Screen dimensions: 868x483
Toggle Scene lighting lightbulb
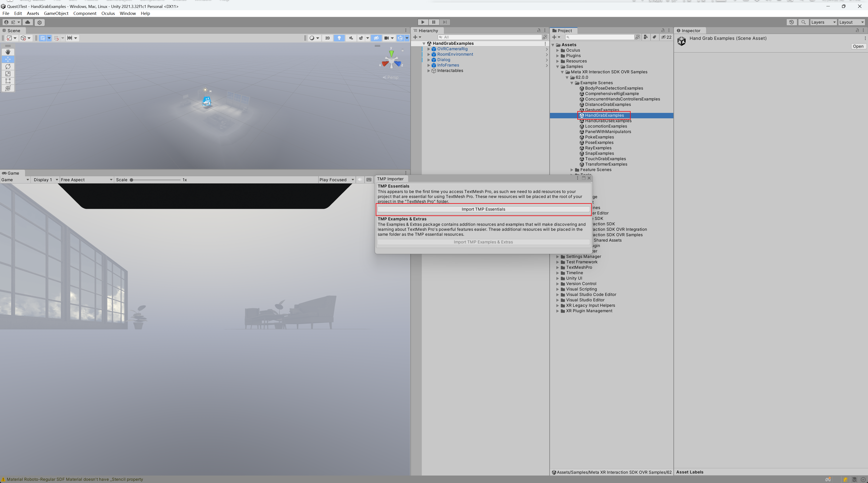pos(339,38)
